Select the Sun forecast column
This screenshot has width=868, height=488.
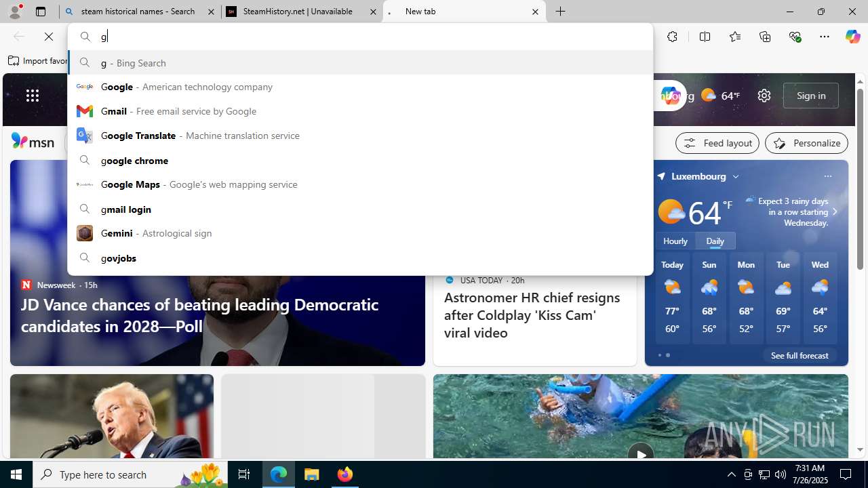[x=709, y=298]
